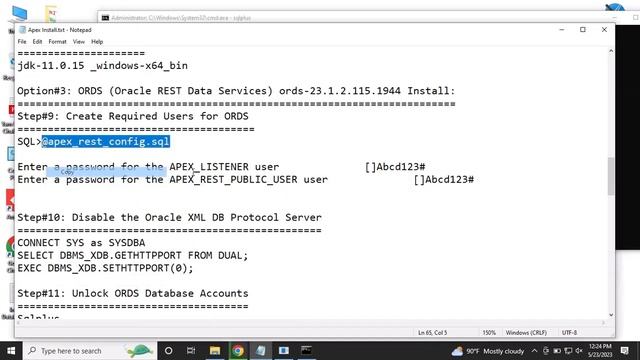Click the 150% zoom status bar entry
Viewport: 640px width, 360px height.
coord(489,333)
